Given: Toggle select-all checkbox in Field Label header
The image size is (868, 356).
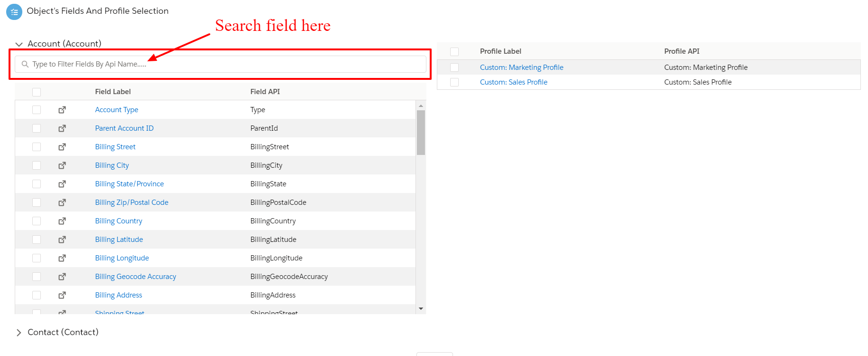Looking at the screenshot, I should 37,92.
